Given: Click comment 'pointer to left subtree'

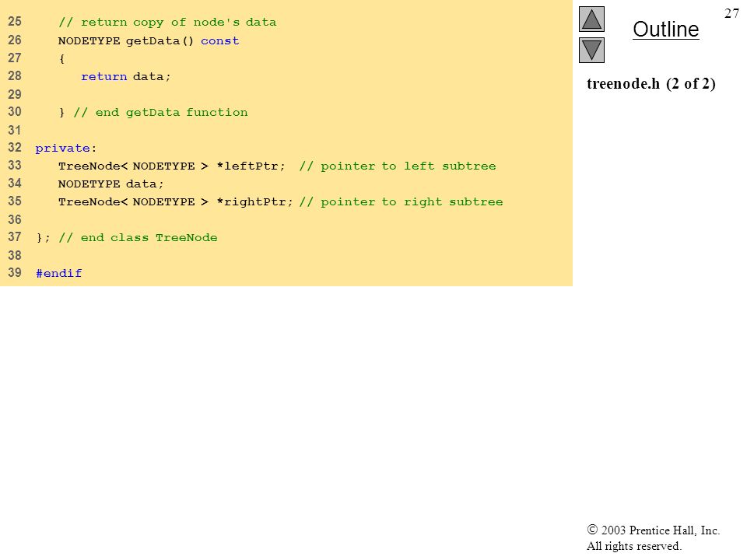Looking at the screenshot, I should click(398, 166).
